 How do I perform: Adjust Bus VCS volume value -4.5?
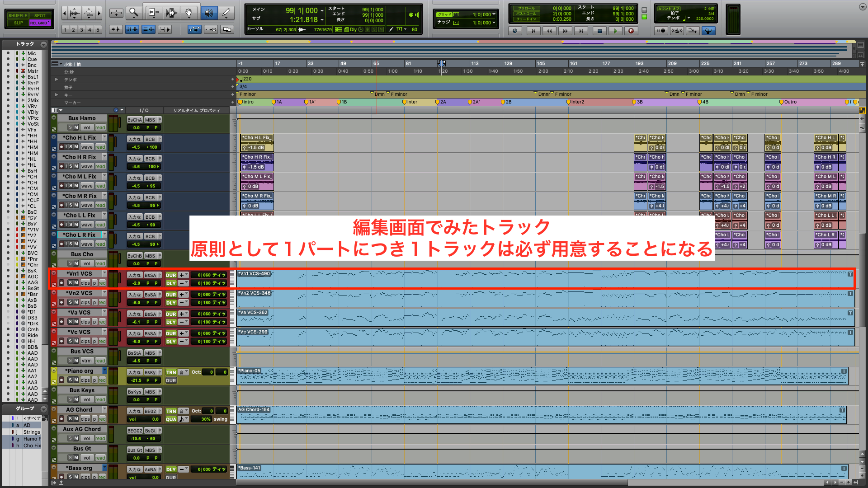[x=137, y=361]
